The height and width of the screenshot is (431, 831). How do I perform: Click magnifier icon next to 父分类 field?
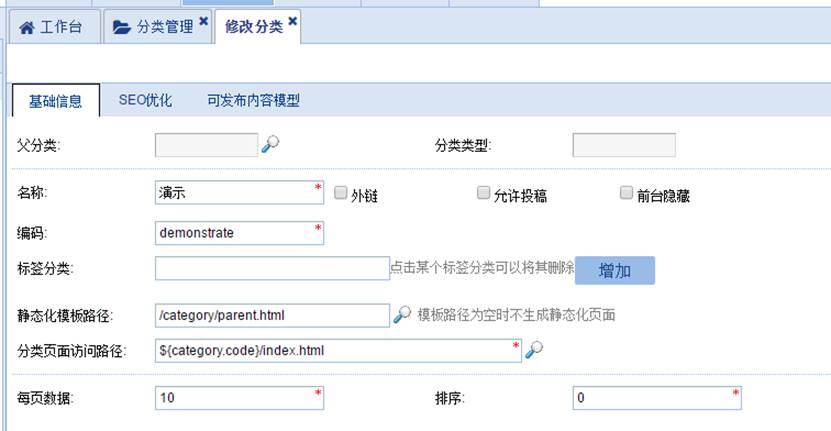click(270, 145)
